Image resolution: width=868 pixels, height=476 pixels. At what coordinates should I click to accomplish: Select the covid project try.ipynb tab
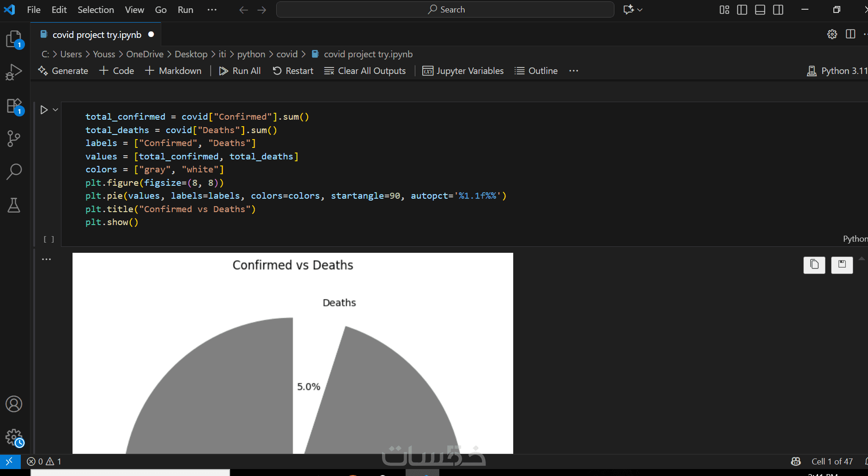coord(97,35)
